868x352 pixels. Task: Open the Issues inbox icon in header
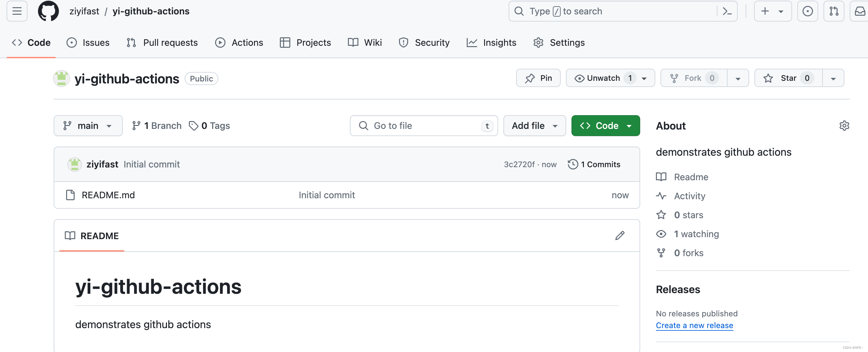coord(807,11)
